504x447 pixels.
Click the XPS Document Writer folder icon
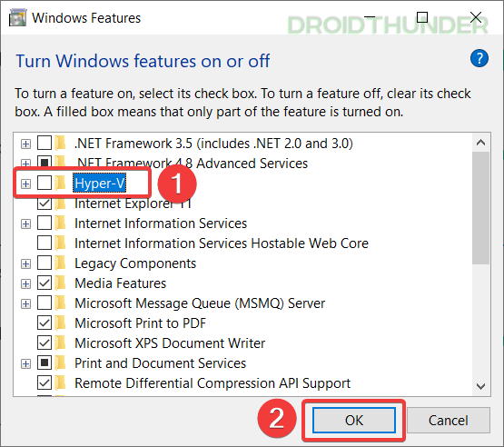tap(60, 343)
